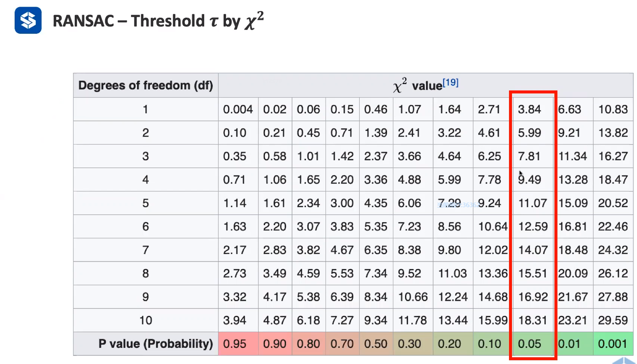The width and height of the screenshot is (637, 364).
Task: Select the cell showing 3.84
Action: click(533, 109)
